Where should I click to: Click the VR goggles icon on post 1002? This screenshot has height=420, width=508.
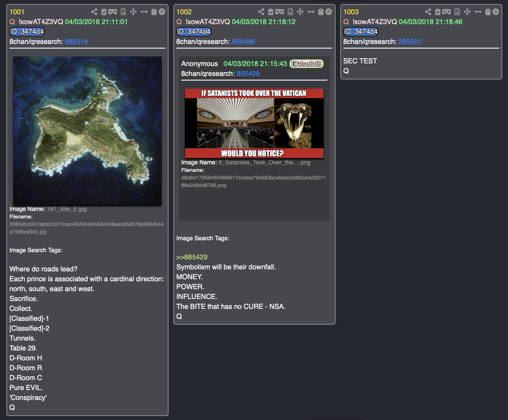(x=280, y=12)
